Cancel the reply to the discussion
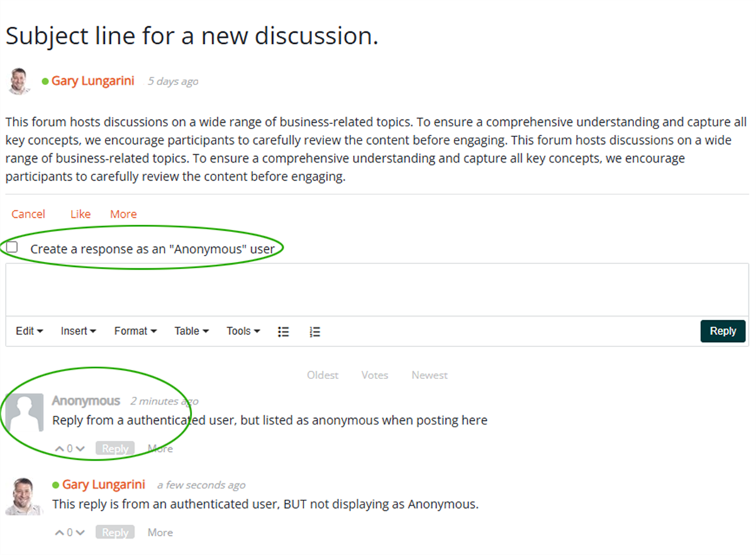This screenshot has width=756, height=555. pos(28,214)
